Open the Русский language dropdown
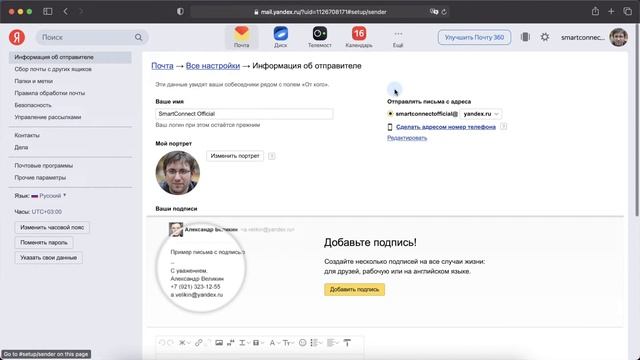Screen dimensions: 640x360 [50, 196]
